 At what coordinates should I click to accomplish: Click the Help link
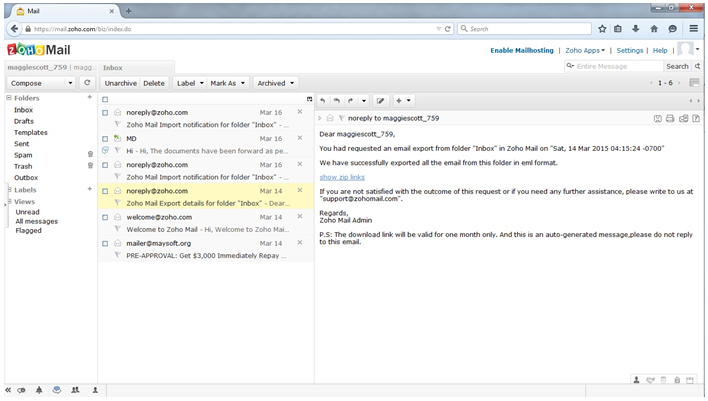pos(660,51)
